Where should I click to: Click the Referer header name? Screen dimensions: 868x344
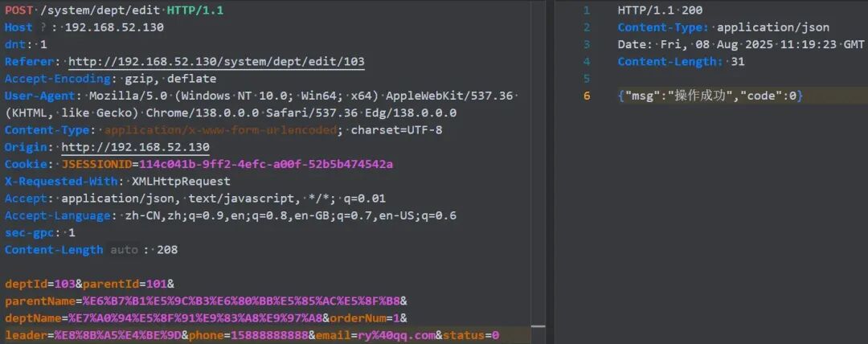30,62
